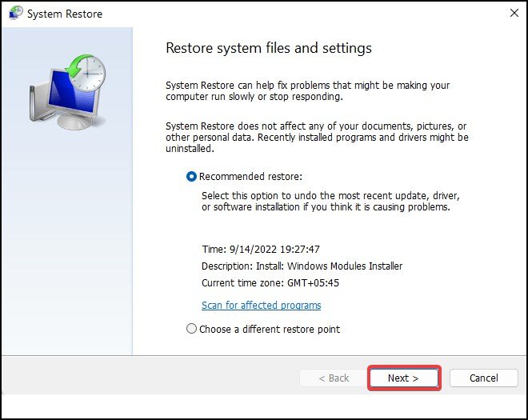Viewport: 528px width, 420px height.
Task: Select Choose a different restore point option
Action: 191,329
